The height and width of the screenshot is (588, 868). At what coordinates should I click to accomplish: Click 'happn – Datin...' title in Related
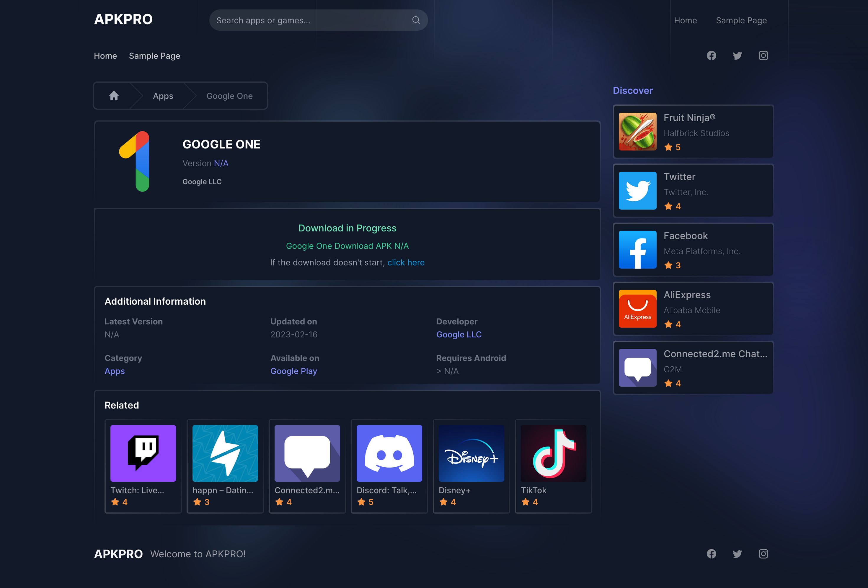click(223, 491)
